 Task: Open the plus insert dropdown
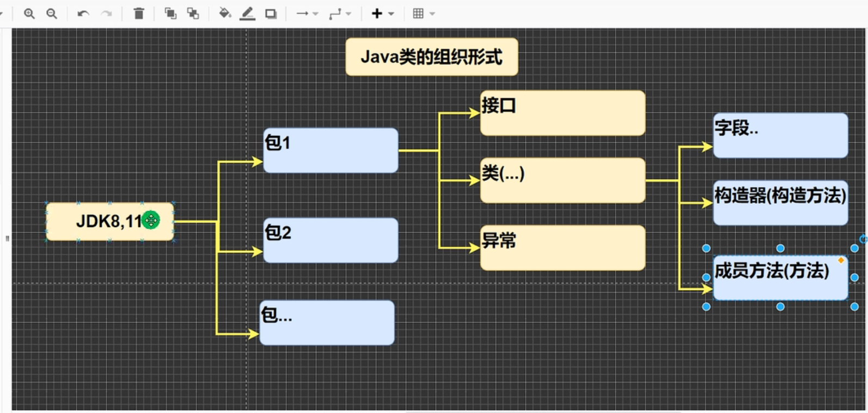coord(382,14)
